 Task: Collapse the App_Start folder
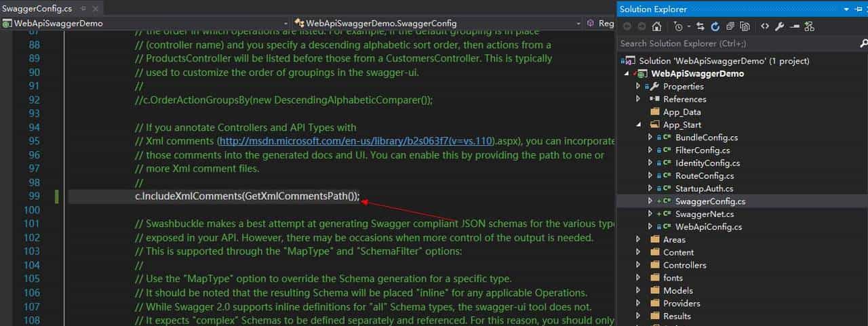638,125
